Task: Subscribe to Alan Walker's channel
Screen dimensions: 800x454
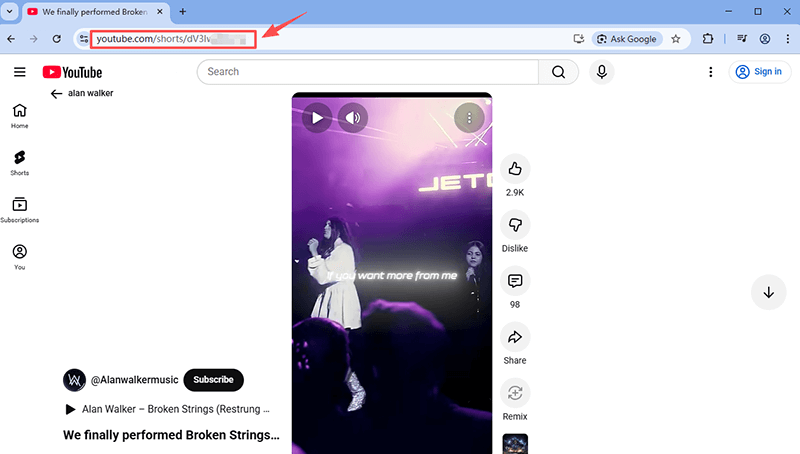Action: [213, 380]
